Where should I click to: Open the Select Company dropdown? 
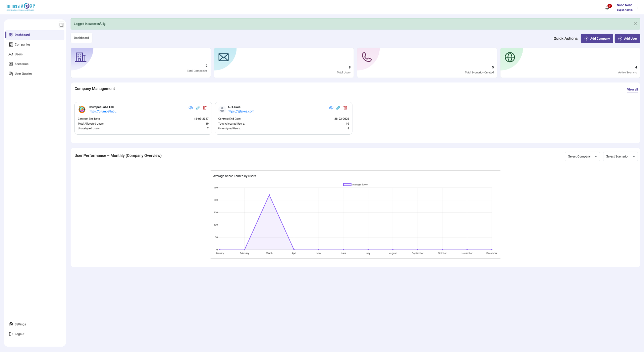click(x=582, y=156)
